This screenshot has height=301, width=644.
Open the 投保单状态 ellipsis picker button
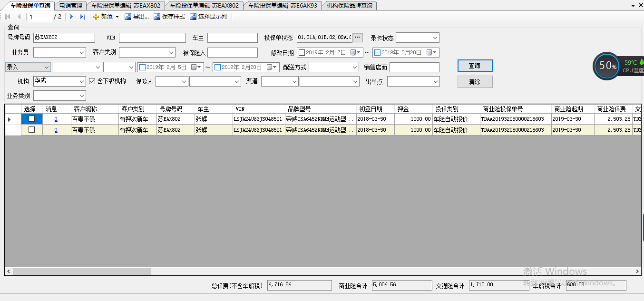point(358,38)
